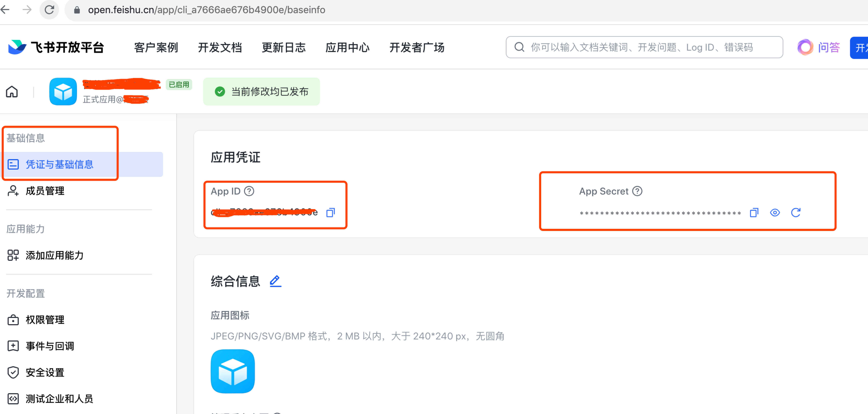Open 事件与回调 settings

tap(49, 346)
